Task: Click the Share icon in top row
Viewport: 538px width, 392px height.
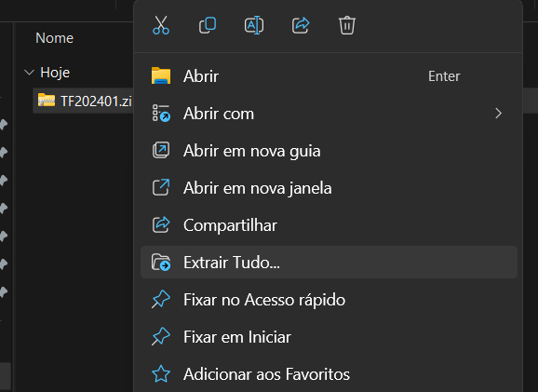Action: [x=301, y=25]
